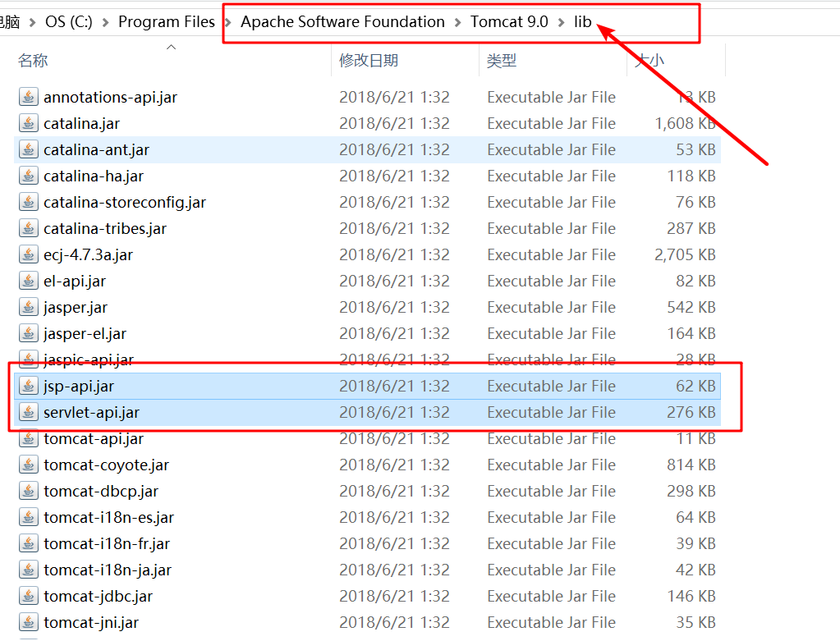Click the tomcat-i18n-fr.jar file icon

pyautogui.click(x=29, y=543)
